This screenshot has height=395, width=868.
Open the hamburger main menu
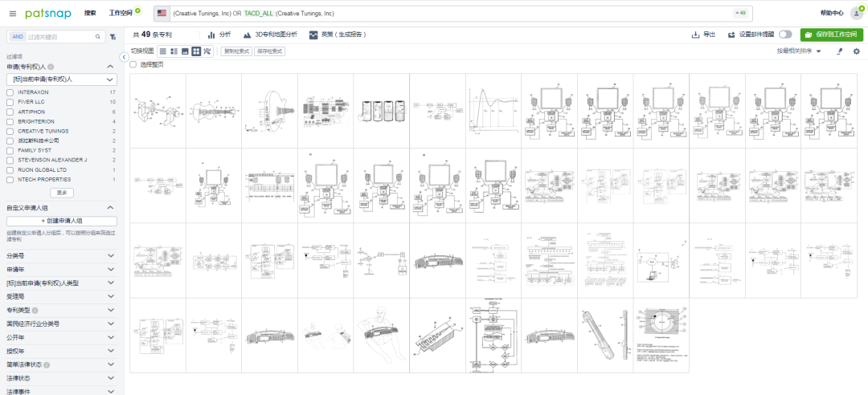[x=13, y=14]
